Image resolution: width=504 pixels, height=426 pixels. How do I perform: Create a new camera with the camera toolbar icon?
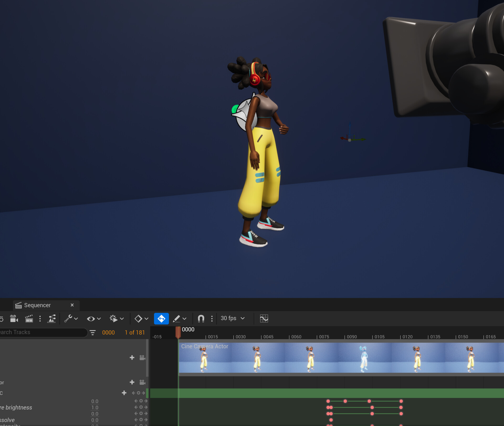coord(14,319)
